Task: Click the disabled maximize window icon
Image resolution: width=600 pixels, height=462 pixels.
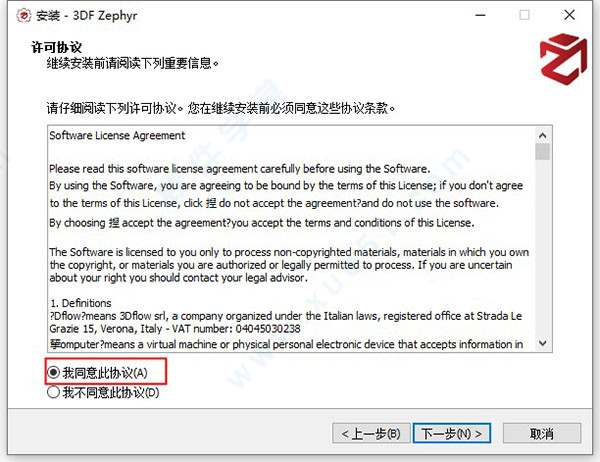Action: 524,15
